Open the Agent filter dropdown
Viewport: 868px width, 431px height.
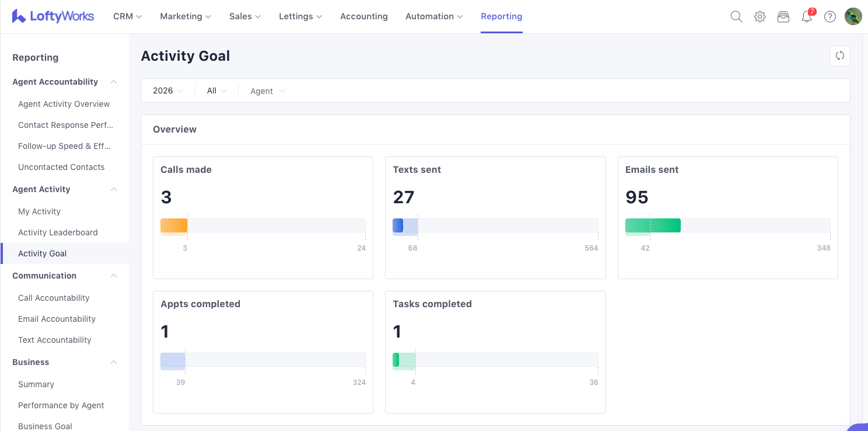click(x=268, y=91)
